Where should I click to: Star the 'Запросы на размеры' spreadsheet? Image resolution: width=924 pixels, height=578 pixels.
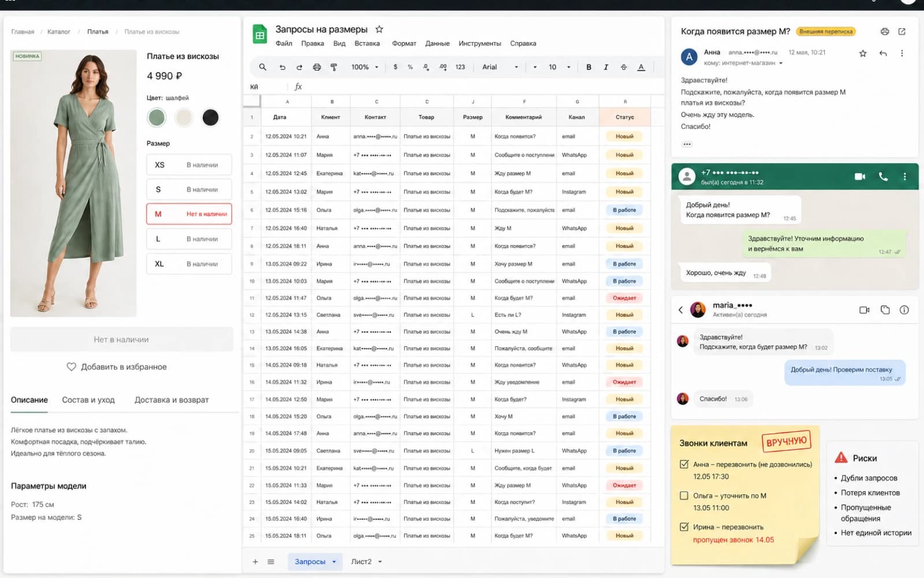click(x=379, y=29)
